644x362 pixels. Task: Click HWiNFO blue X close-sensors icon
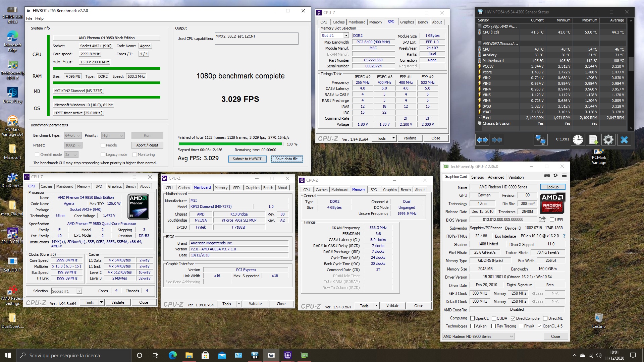click(x=624, y=140)
